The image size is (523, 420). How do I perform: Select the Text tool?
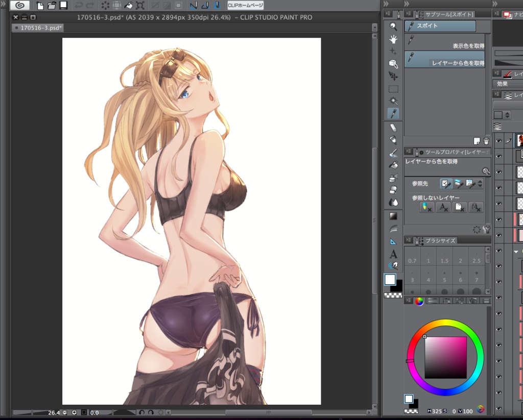[393, 253]
